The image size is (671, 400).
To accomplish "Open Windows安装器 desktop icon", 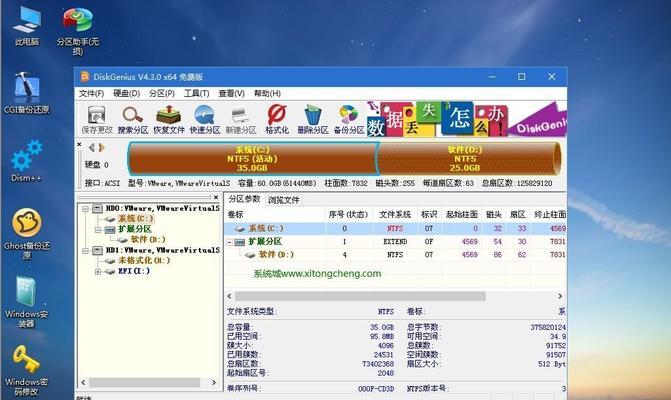I will point(27,302).
